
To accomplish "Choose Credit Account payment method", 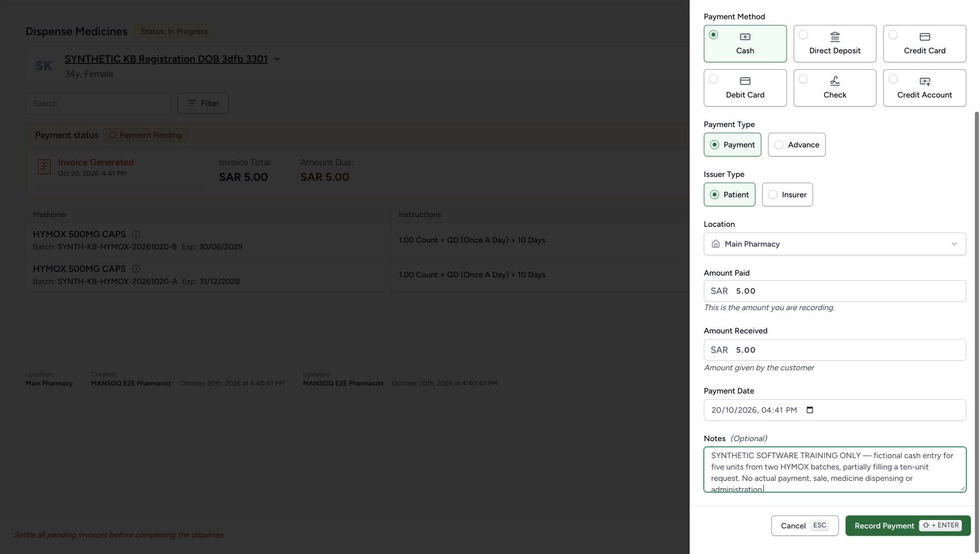I will (x=924, y=88).
